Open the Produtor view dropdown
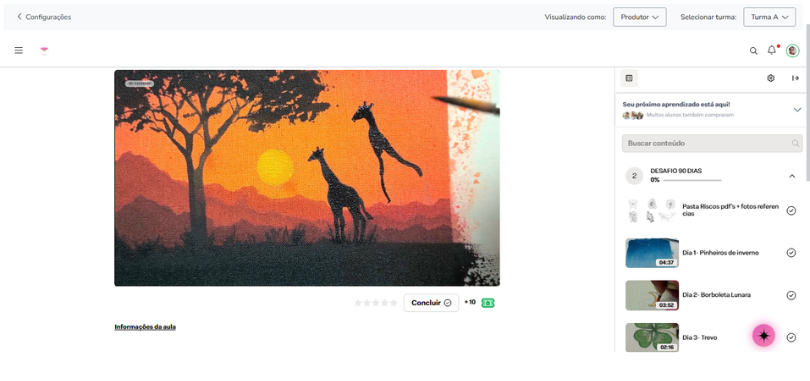Image resolution: width=810 pixels, height=381 pixels. click(640, 17)
